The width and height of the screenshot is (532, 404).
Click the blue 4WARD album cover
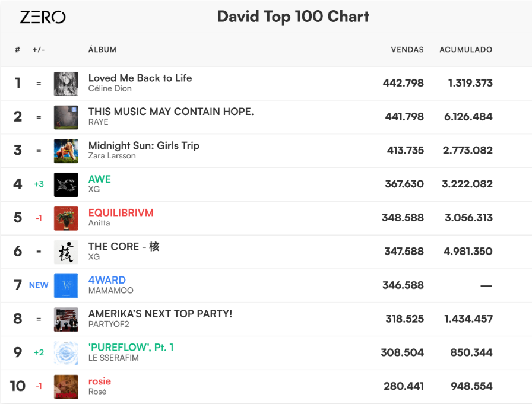click(66, 286)
